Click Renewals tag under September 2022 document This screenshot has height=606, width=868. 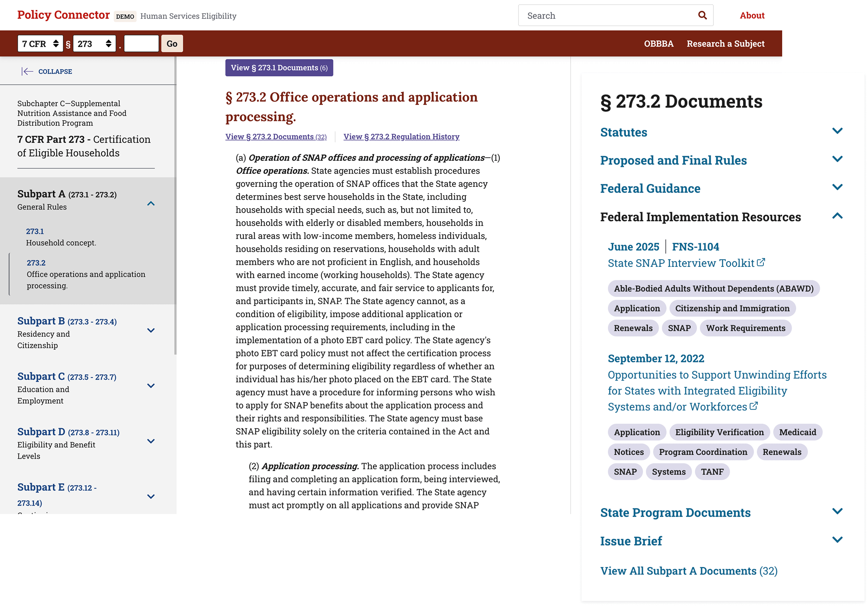[781, 452]
